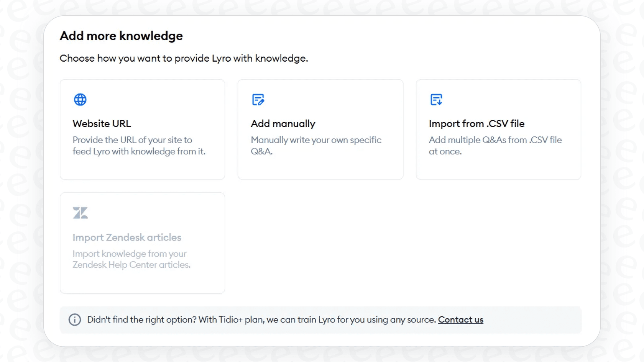Click the Import from .CSV file title

[476, 123]
